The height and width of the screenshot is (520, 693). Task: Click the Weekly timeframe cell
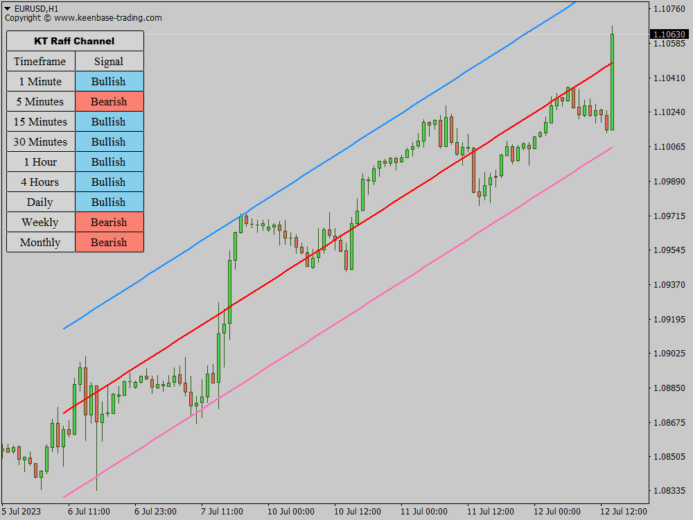click(x=41, y=222)
